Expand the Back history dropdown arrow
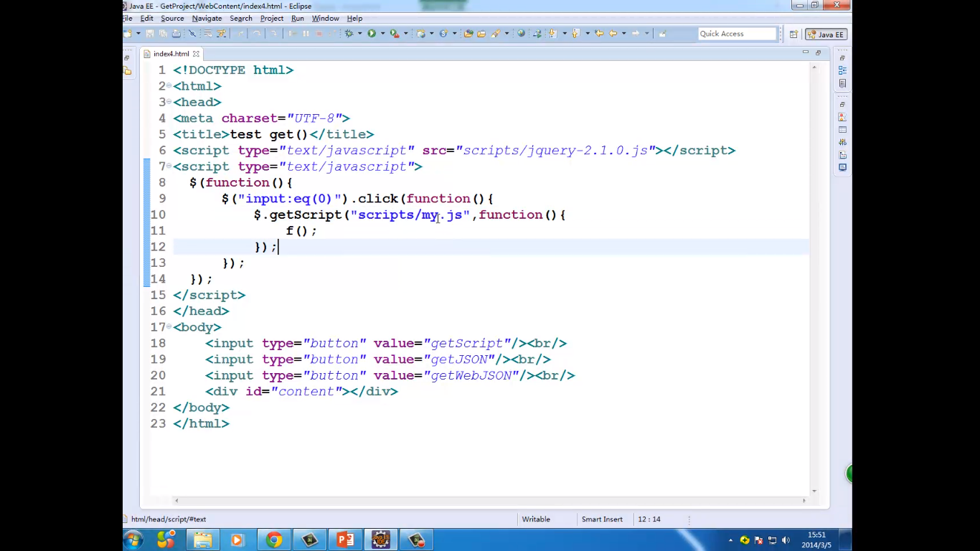Screen dimensions: 980x551 623,34
